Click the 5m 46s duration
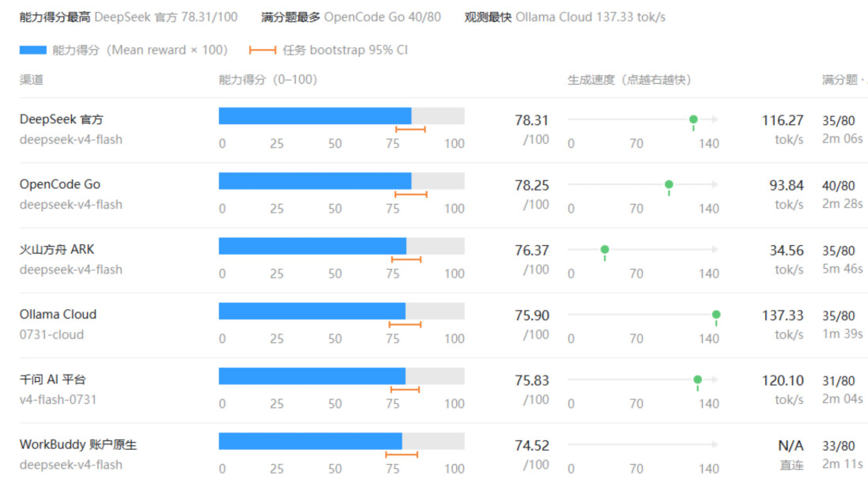The height and width of the screenshot is (487, 868). point(842,269)
